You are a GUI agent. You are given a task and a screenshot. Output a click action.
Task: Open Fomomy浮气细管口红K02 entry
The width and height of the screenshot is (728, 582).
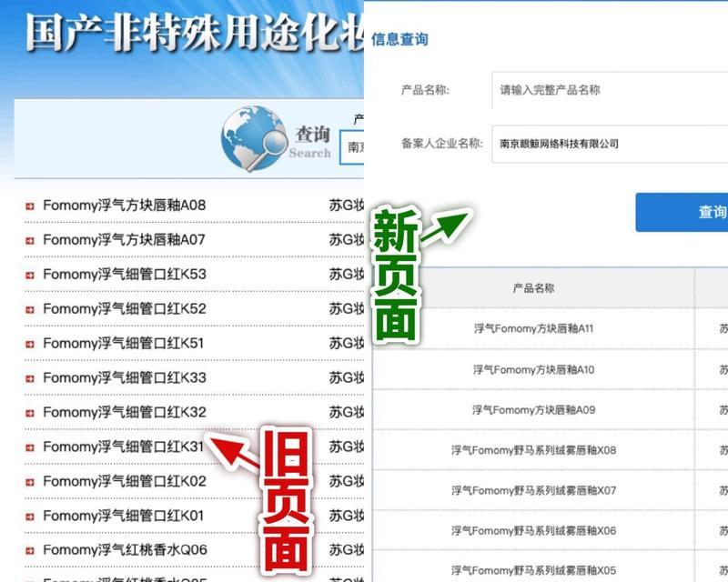(x=125, y=481)
